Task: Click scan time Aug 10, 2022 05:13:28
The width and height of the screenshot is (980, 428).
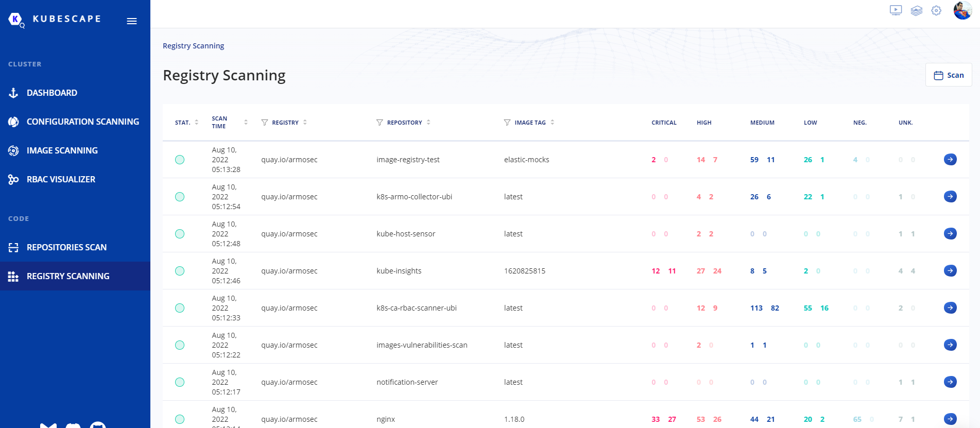Action: 226,160
